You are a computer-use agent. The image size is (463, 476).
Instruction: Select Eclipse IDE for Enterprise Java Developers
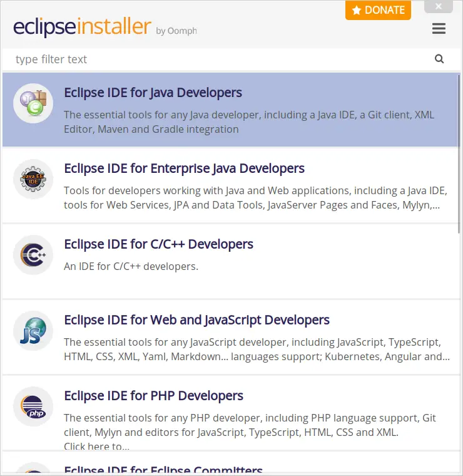[x=184, y=168]
